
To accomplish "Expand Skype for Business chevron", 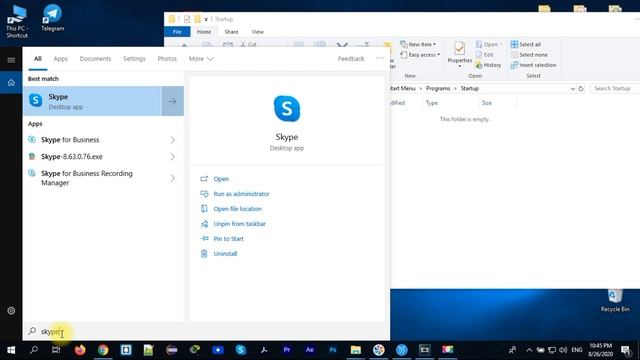I will pyautogui.click(x=172, y=140).
